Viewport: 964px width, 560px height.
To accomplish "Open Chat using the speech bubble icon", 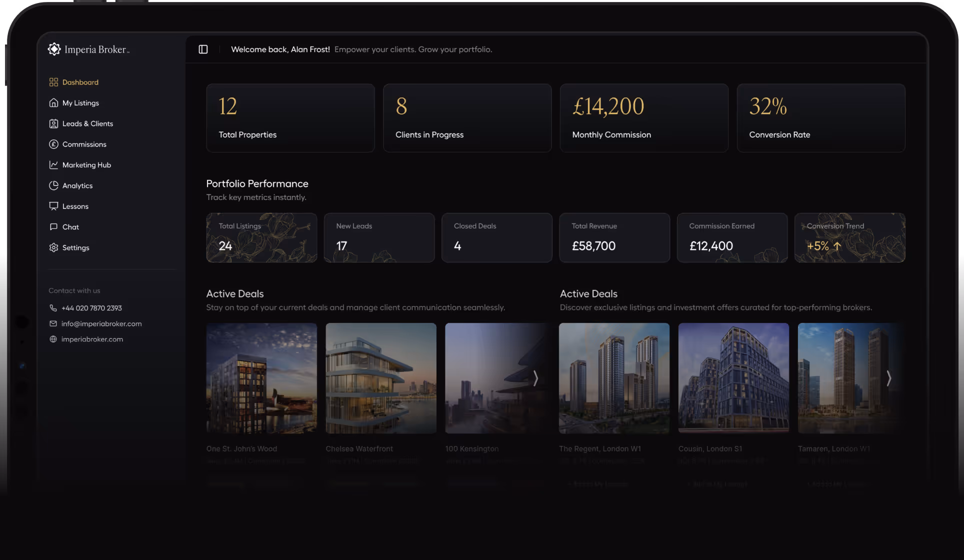I will coord(54,226).
